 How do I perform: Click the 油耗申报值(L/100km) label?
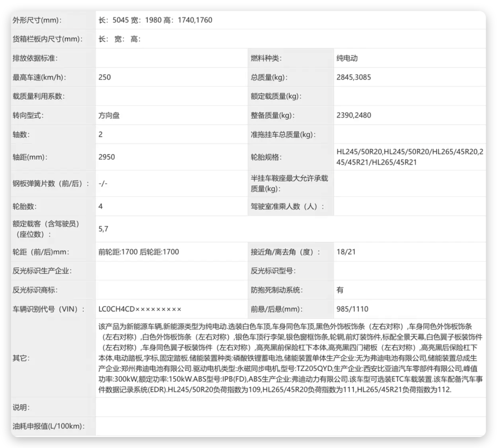click(x=49, y=426)
